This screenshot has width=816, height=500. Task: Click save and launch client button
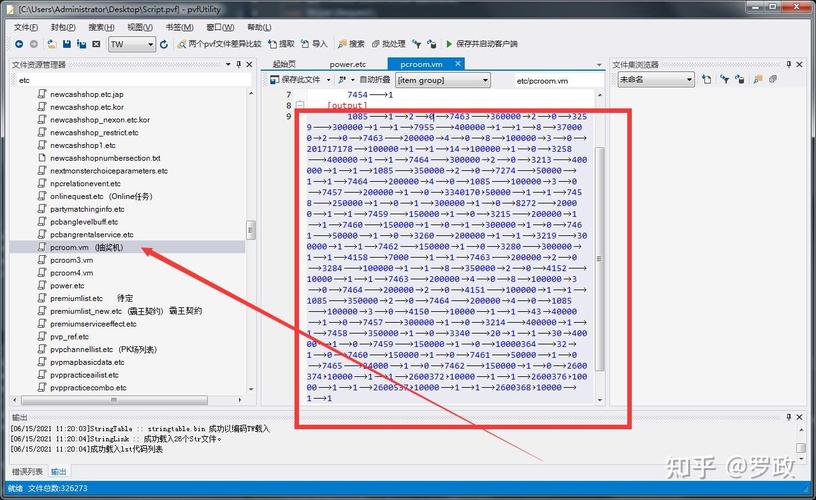481,44
